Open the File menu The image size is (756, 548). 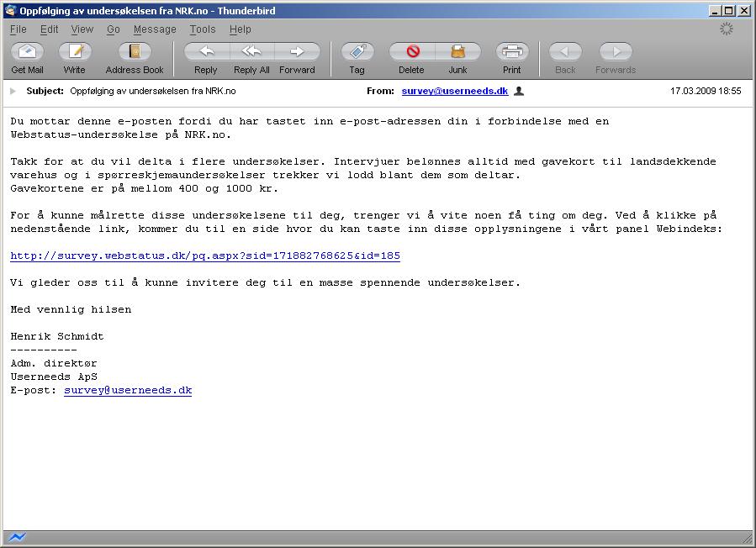[19, 29]
